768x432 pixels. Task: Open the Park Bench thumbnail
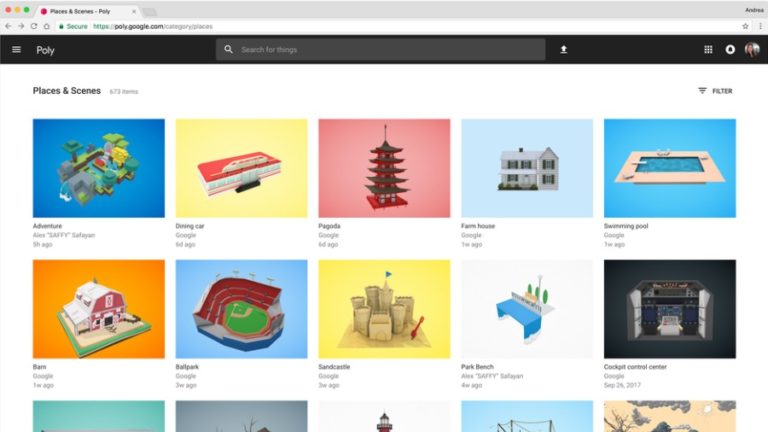pos(527,309)
